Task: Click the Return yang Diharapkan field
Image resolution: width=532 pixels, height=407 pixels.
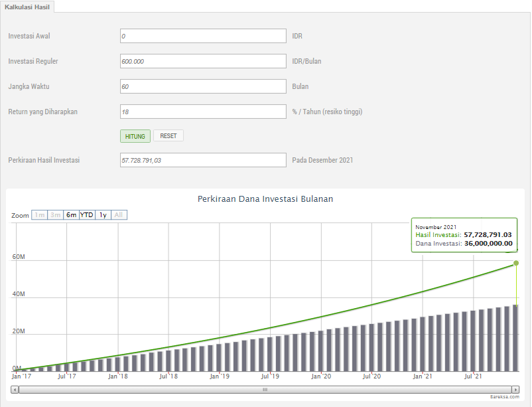Action: point(202,112)
